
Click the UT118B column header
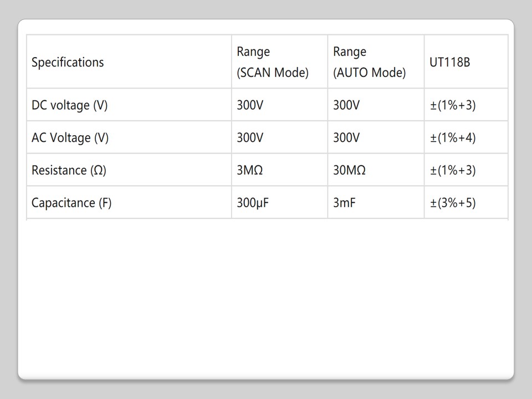[449, 62]
